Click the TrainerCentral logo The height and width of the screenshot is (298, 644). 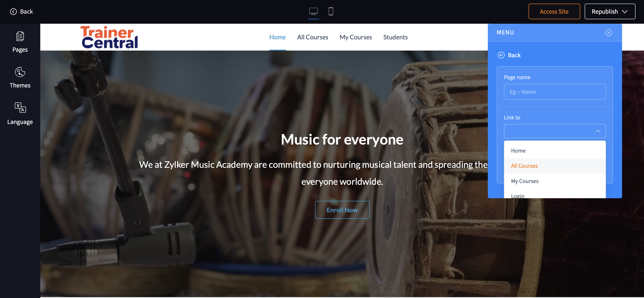tap(109, 37)
